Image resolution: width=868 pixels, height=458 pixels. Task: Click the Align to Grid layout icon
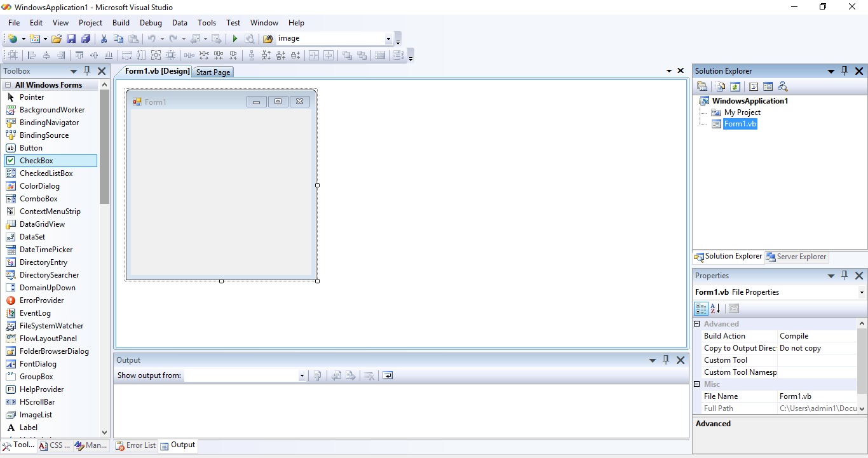(x=13, y=55)
